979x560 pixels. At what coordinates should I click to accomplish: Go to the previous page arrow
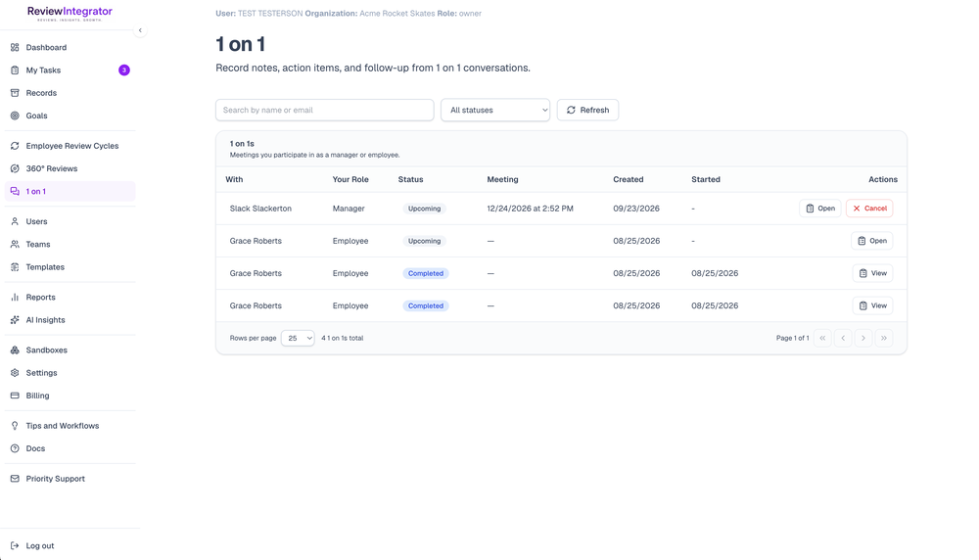(x=843, y=338)
